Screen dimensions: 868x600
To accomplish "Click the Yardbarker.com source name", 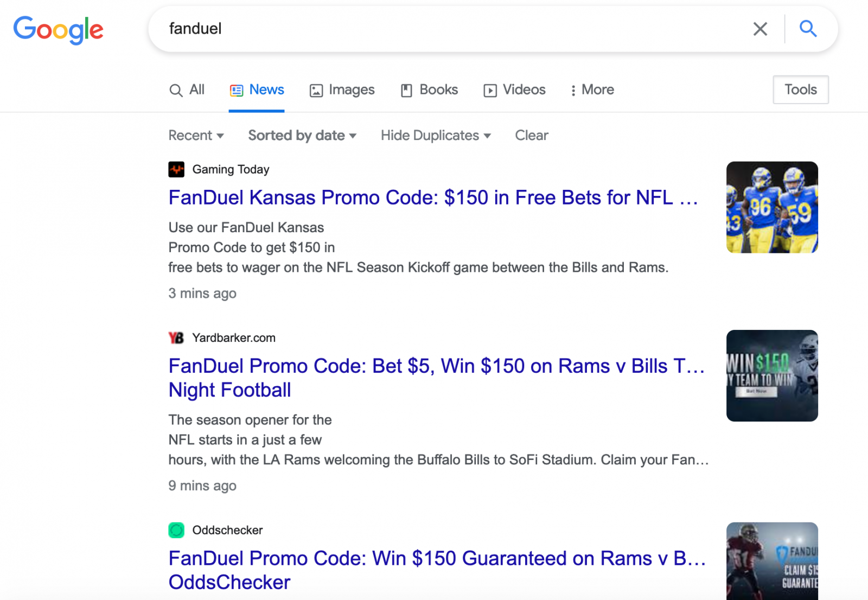I will [234, 338].
